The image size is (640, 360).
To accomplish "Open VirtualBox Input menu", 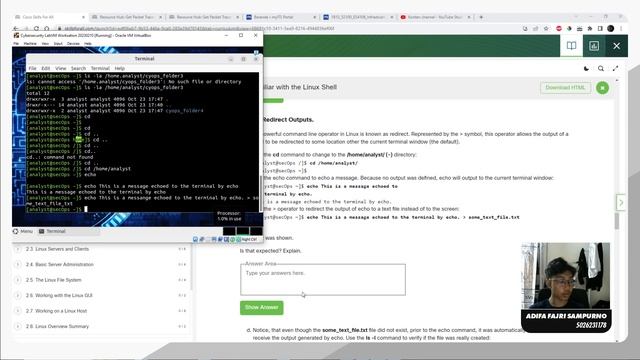I will click(x=58, y=43).
